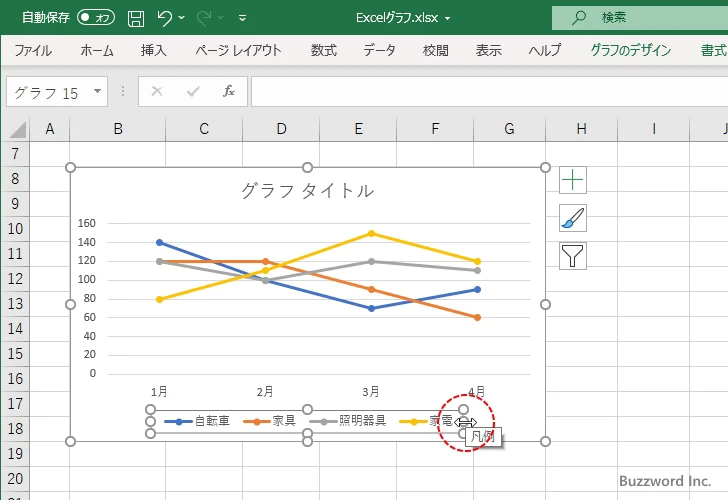Click the Save floppy disk icon
This screenshot has width=728, height=500.
click(x=136, y=17)
